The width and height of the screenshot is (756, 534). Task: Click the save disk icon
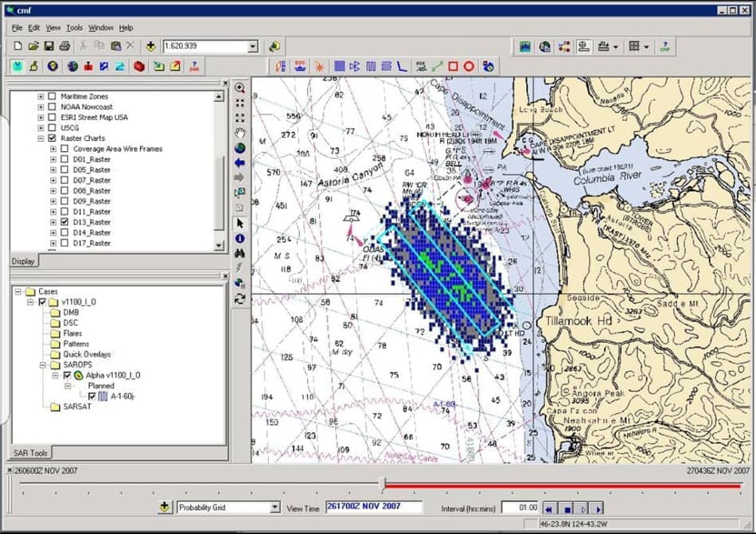point(49,46)
